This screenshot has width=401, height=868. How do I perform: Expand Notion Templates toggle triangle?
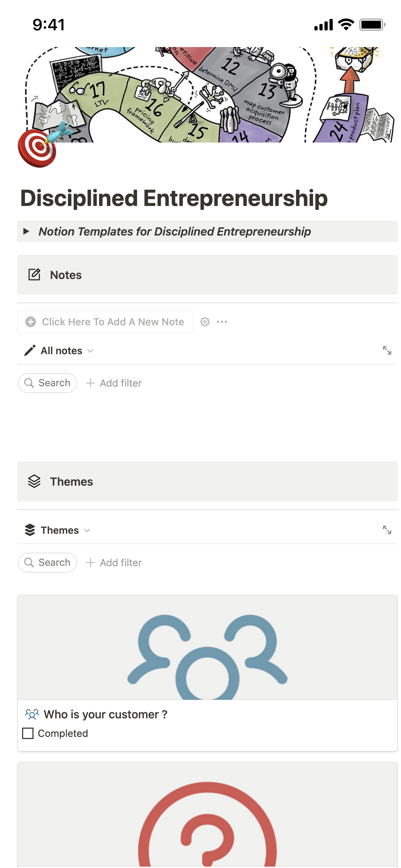(26, 231)
